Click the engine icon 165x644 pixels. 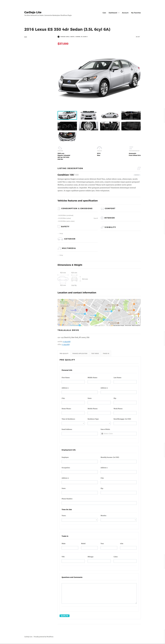(60, 148)
